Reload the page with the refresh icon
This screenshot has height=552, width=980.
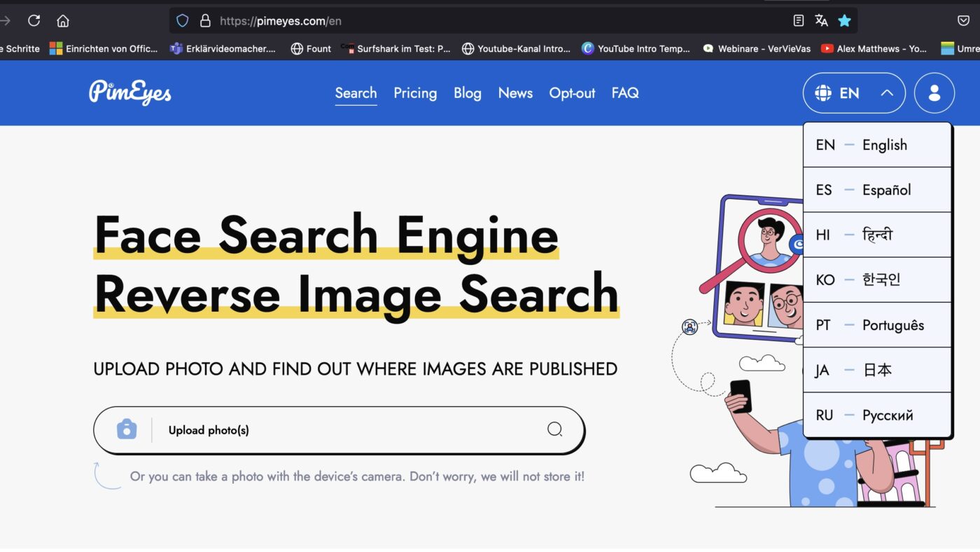tap(34, 20)
